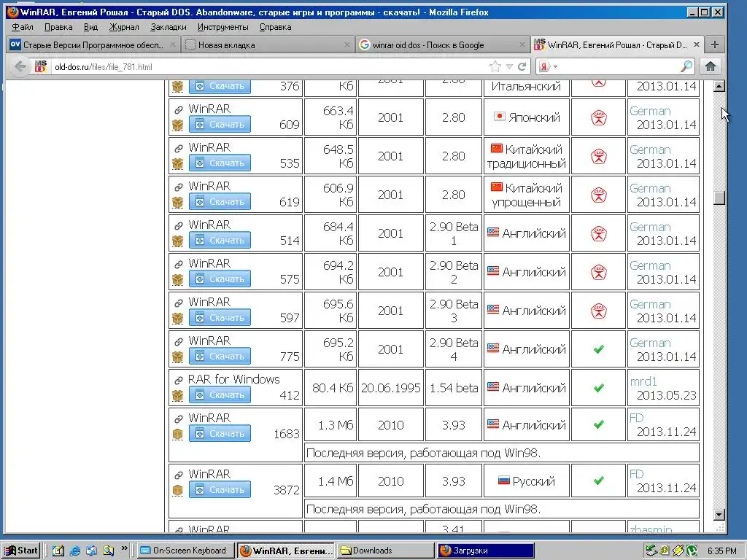Switch to the Новая вкладка tab

pyautogui.click(x=267, y=44)
